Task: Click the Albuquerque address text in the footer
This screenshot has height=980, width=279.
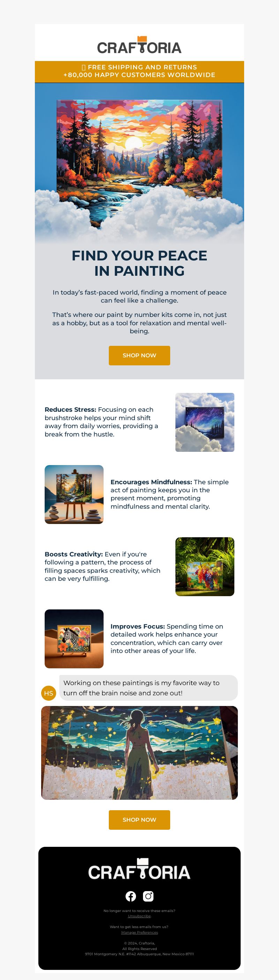Action: [139, 954]
